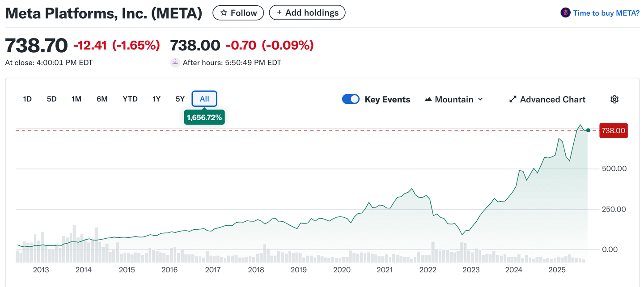Viewport: 644px width, 287px height.
Task: Open the Time to buy META? link
Action: (606, 13)
